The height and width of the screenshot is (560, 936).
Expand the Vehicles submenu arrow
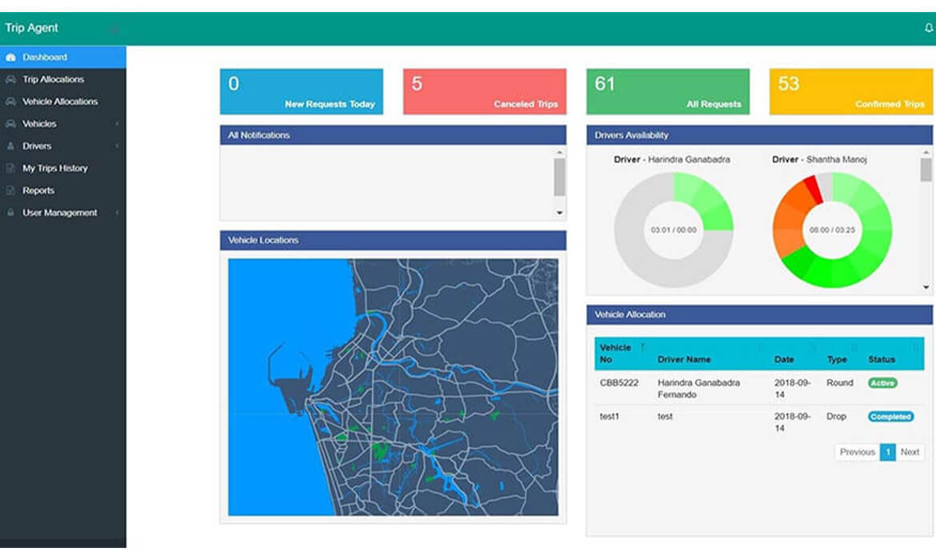(117, 124)
